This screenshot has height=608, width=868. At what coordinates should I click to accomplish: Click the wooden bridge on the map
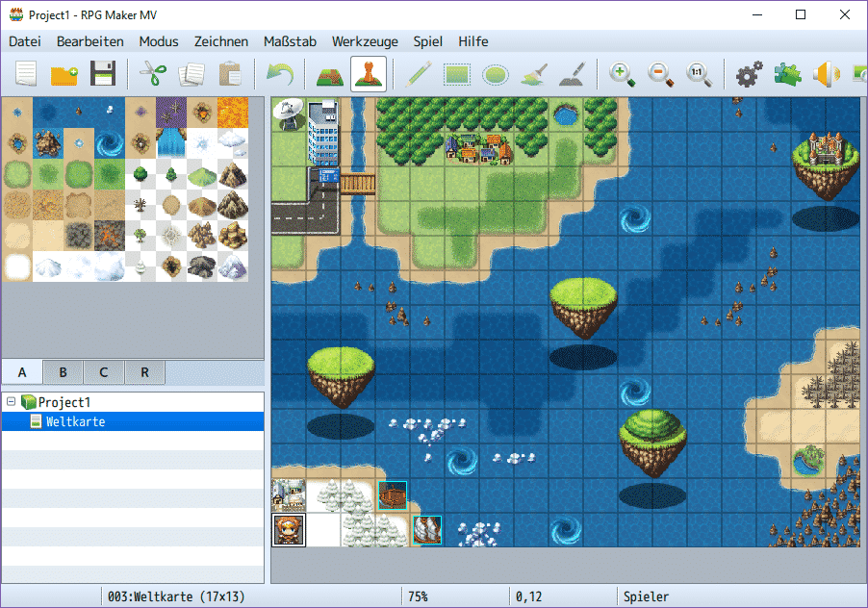(x=358, y=184)
